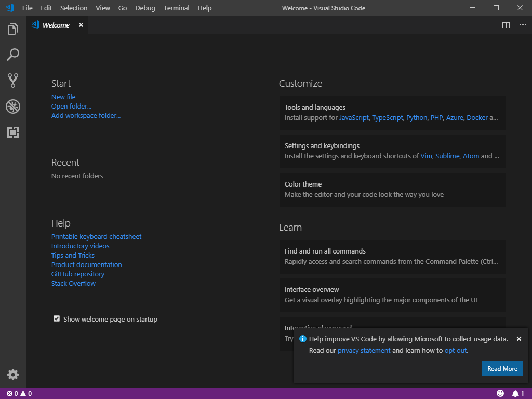Open the File menu
532x399 pixels.
pos(27,8)
